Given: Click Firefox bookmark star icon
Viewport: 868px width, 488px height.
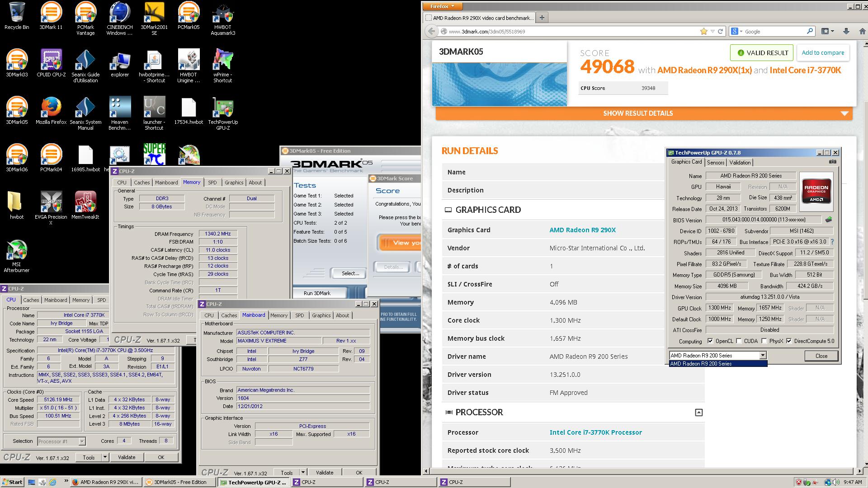Looking at the screenshot, I should coord(703,31).
